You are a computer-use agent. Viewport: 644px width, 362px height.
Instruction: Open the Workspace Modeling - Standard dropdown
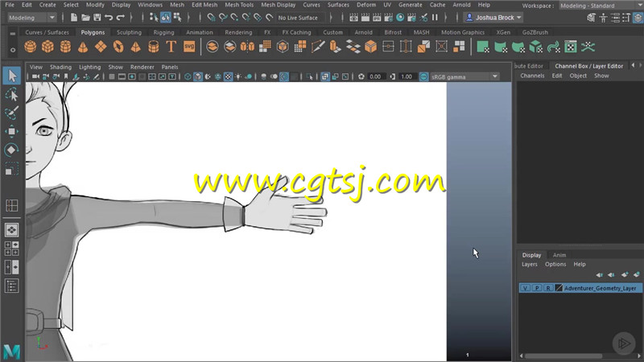coord(600,6)
